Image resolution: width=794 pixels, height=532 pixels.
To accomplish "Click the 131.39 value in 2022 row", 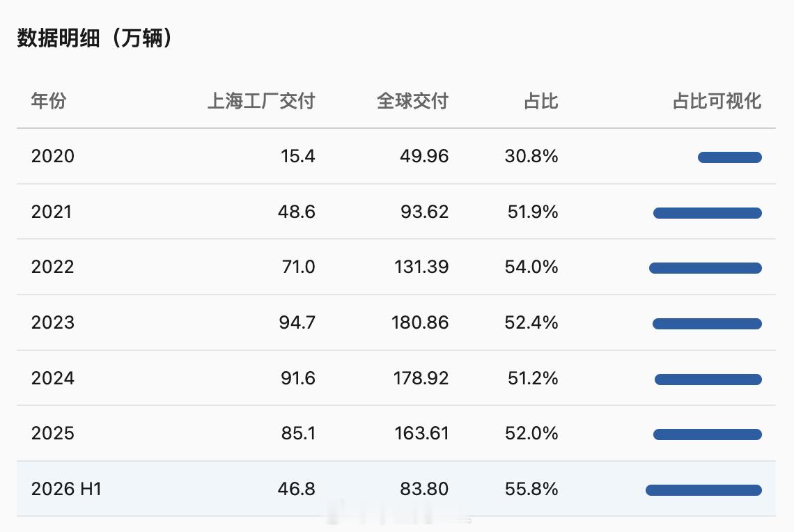I will (x=421, y=267).
